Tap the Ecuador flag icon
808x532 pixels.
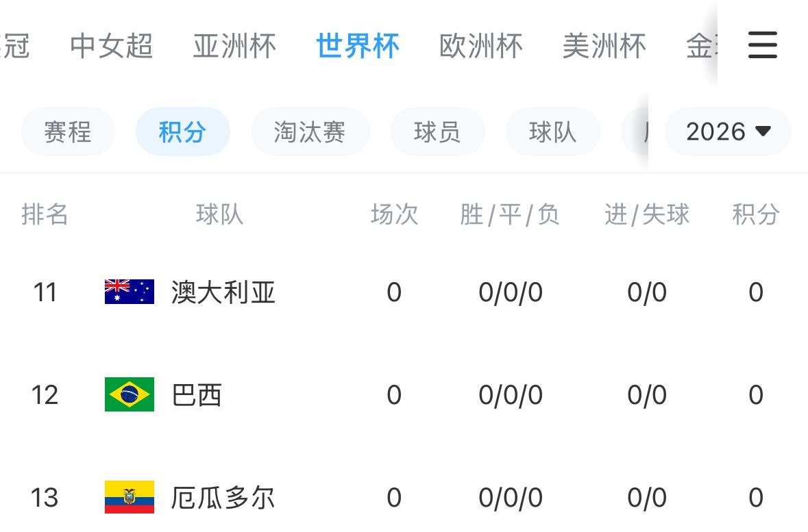(x=130, y=497)
